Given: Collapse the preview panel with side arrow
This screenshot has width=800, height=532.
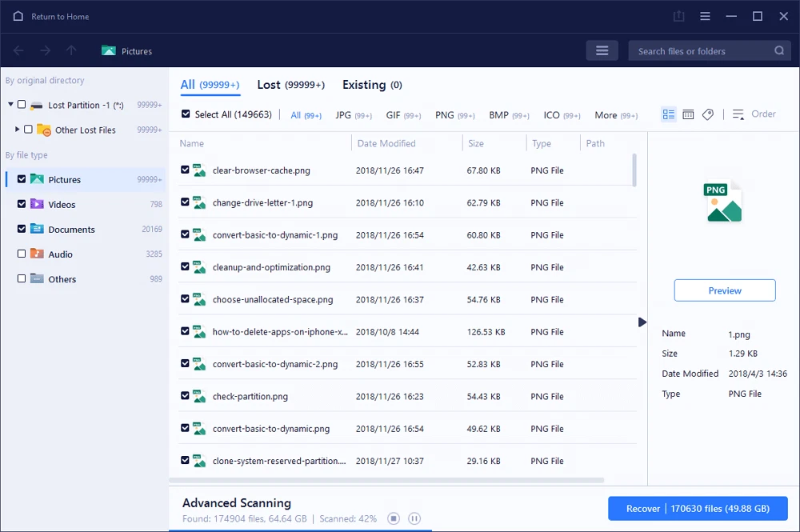Looking at the screenshot, I should [x=642, y=322].
